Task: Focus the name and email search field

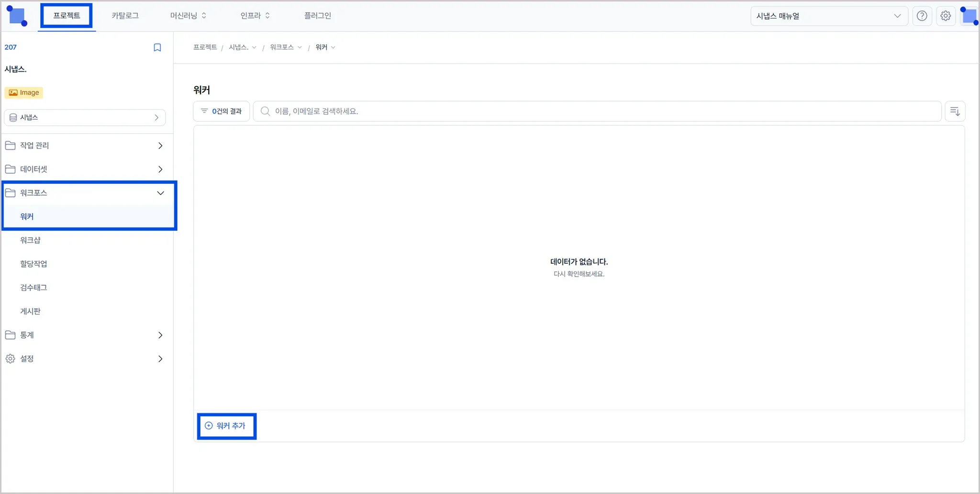Action: pos(597,111)
